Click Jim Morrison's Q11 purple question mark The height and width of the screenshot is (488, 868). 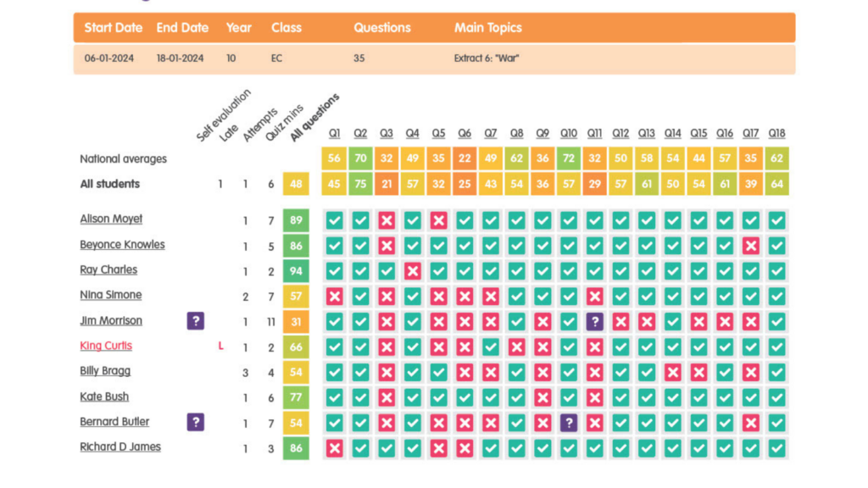click(594, 321)
